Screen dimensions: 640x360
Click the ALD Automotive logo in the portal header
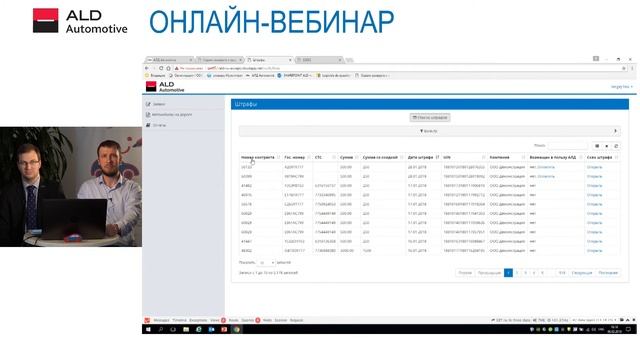click(165, 87)
